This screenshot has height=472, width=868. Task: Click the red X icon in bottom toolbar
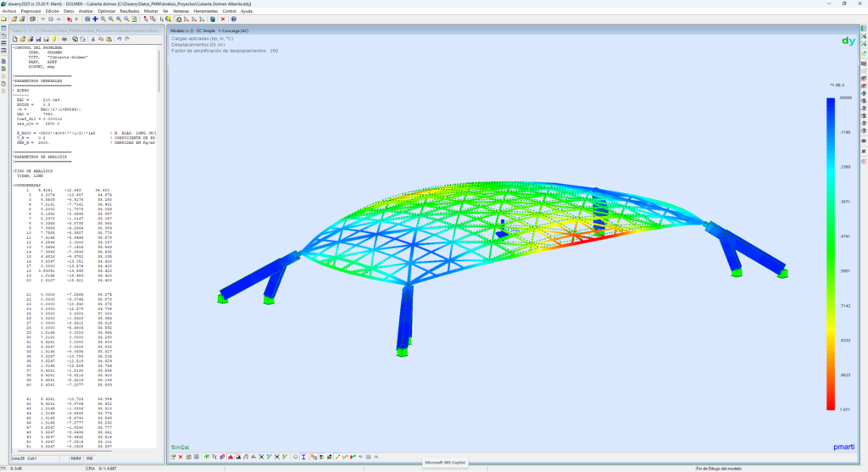(181, 457)
